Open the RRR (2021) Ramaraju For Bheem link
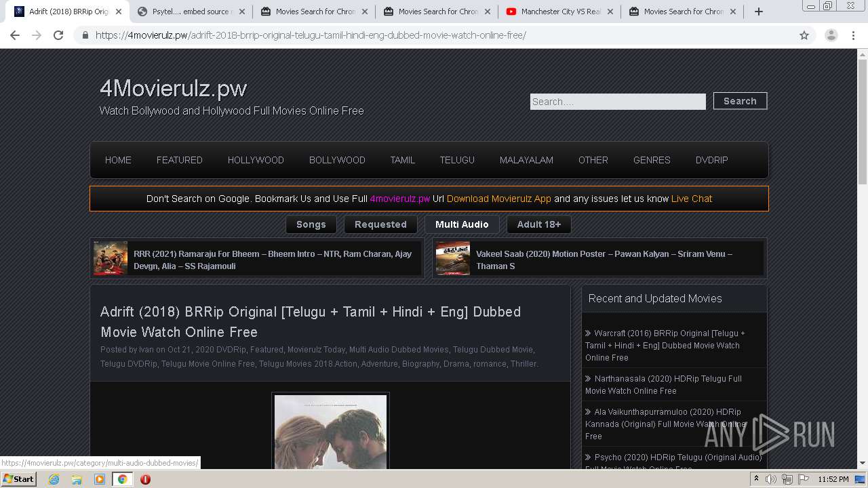The height and width of the screenshot is (488, 868). 273,260
